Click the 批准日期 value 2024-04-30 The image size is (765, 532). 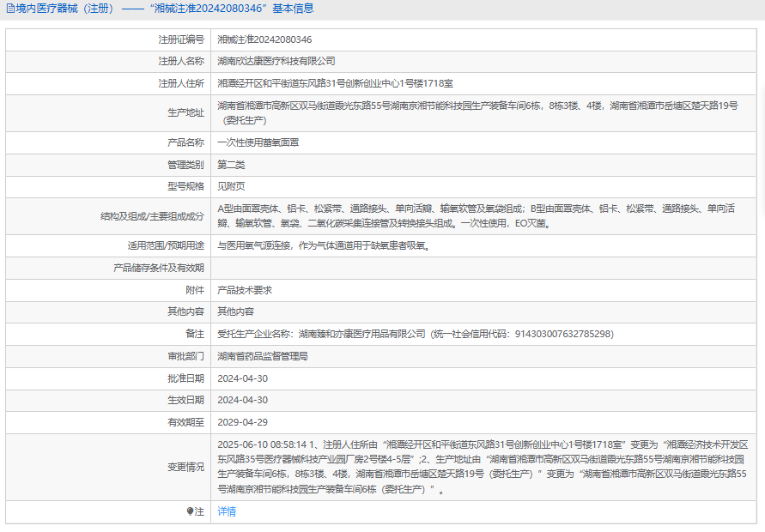[243, 378]
